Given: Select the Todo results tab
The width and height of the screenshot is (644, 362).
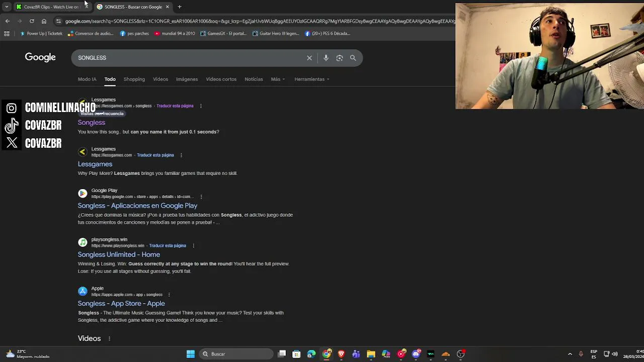Looking at the screenshot, I should click(x=110, y=79).
